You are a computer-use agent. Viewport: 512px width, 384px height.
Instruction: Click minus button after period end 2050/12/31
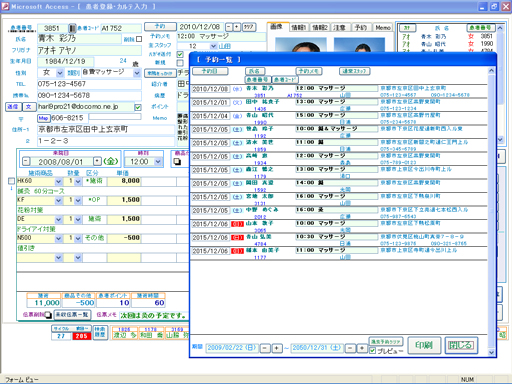(350, 348)
